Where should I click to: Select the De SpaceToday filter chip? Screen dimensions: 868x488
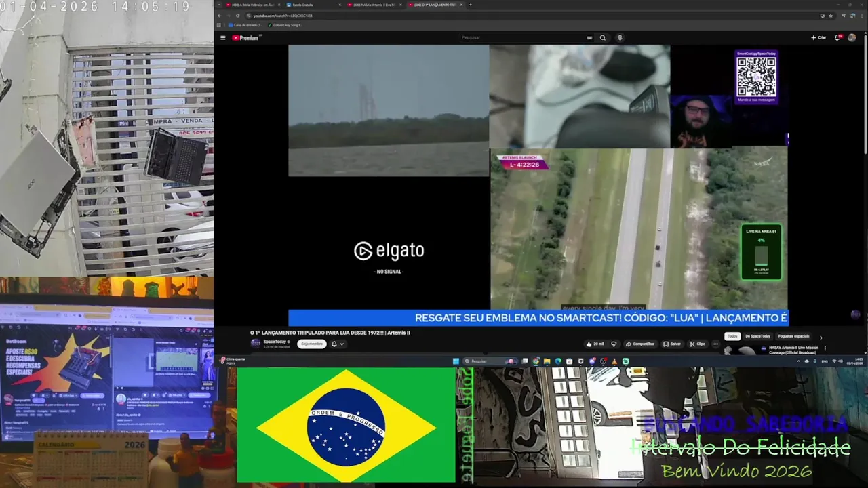[x=757, y=336]
